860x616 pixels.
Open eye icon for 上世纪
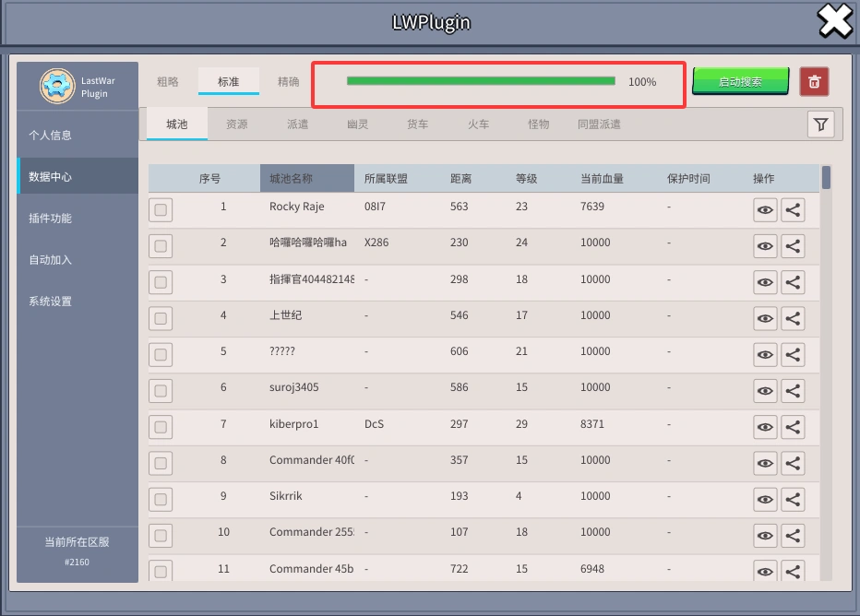pos(765,318)
